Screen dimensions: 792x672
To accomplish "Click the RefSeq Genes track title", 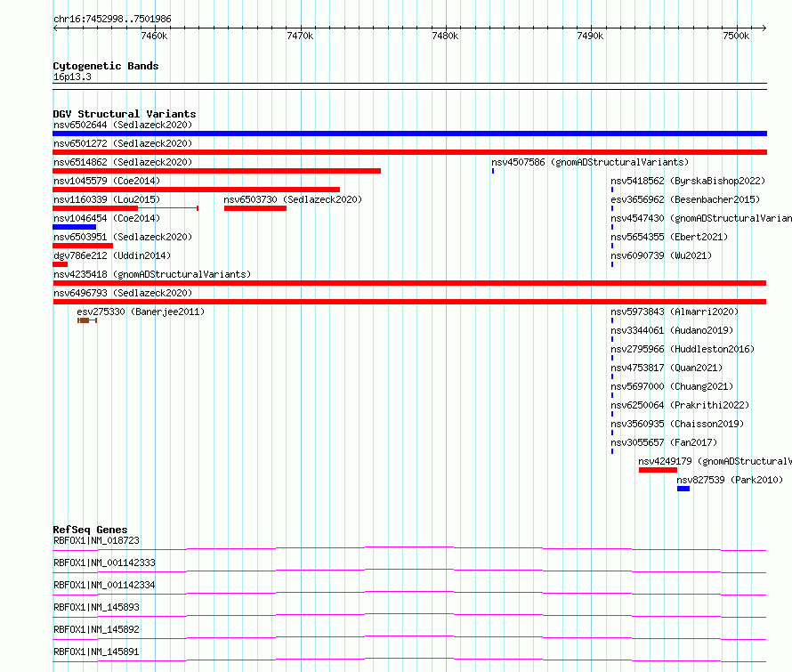I will [90, 530].
